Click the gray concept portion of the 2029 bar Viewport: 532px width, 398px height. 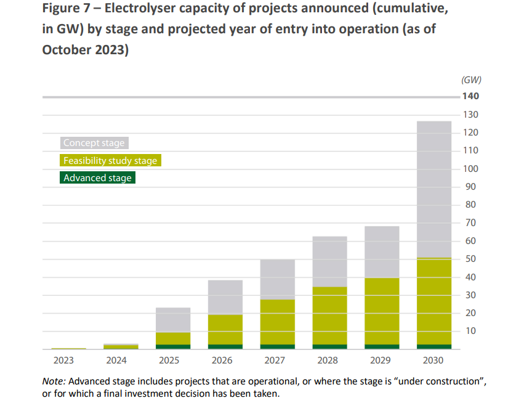tap(381, 251)
